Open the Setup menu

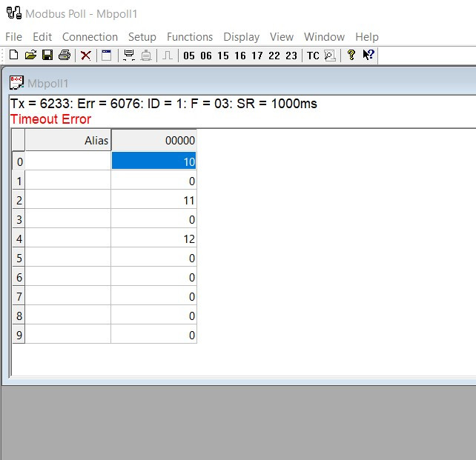142,37
